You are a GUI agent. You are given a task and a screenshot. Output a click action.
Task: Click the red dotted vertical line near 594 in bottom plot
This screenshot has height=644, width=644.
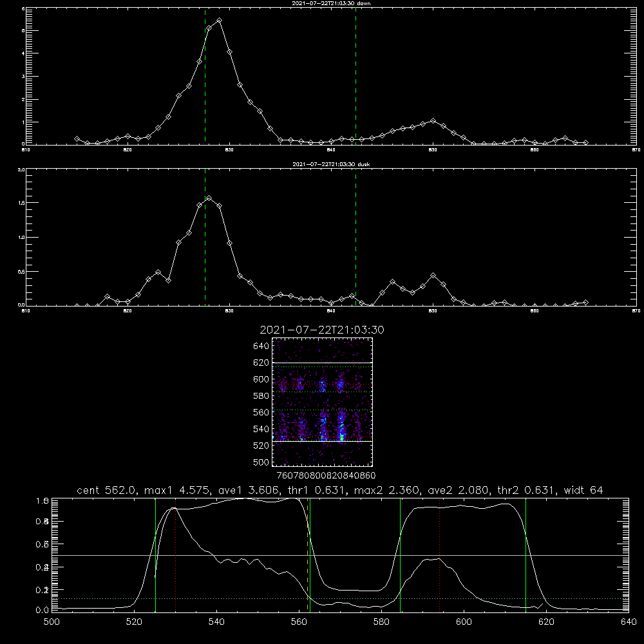439,555
